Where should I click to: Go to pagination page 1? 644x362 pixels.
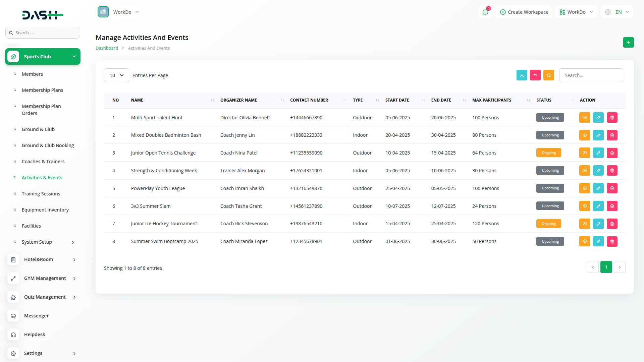606,267
